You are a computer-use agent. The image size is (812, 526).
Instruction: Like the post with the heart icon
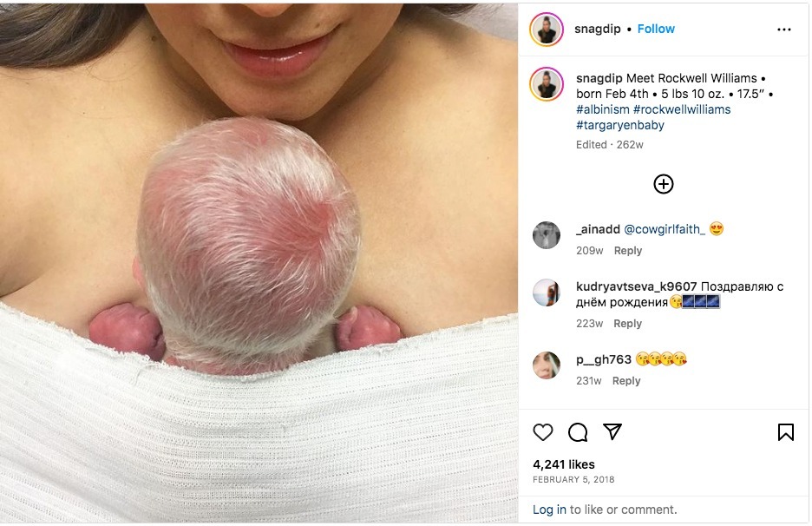coord(543,432)
